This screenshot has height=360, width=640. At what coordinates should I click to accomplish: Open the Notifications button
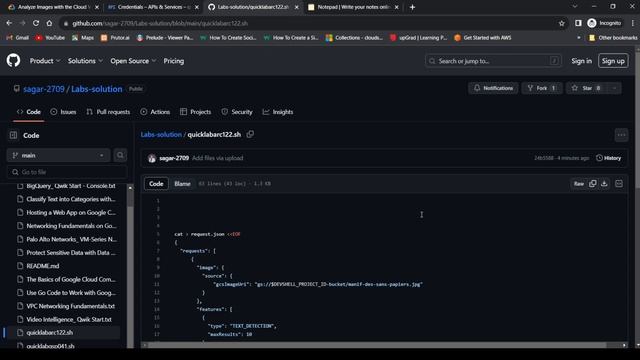tap(493, 88)
